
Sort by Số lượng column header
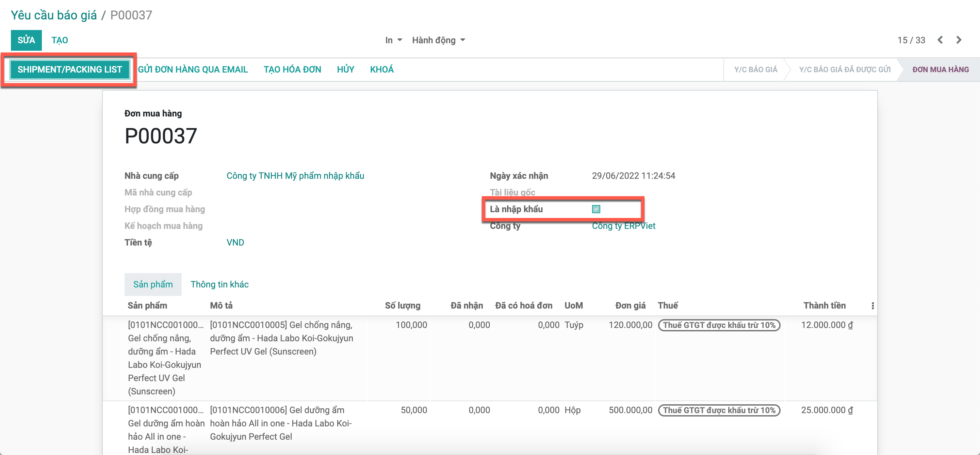(403, 306)
